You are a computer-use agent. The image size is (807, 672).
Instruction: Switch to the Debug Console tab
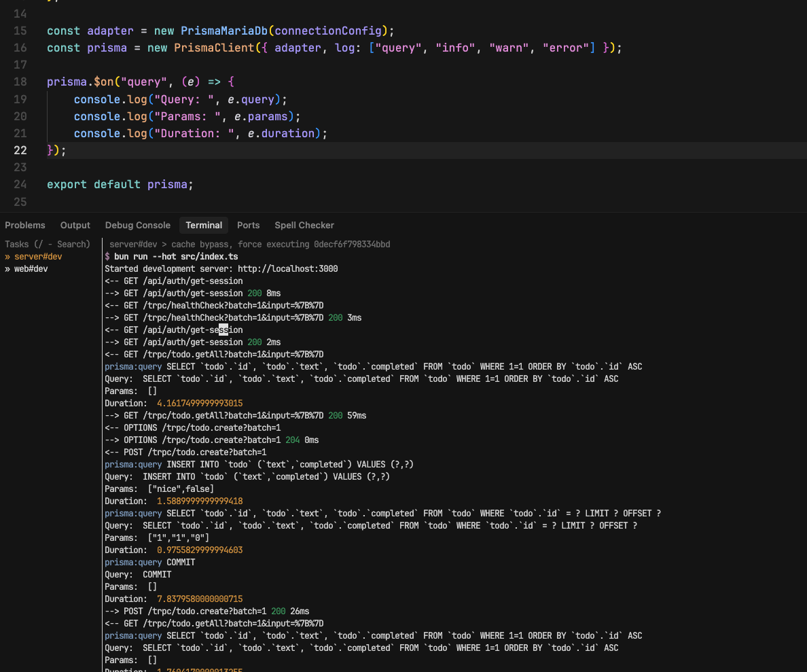click(137, 225)
